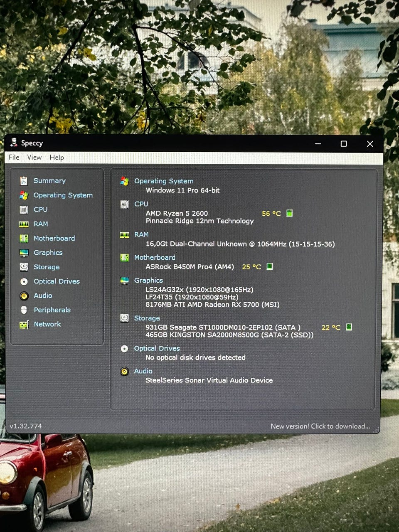Open the View menu

(34, 158)
